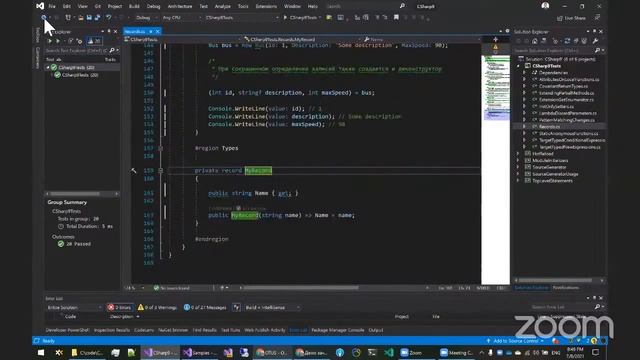640x360 pixels.
Task: Select Records.cs in Solution Explorer
Action: pos(549,127)
